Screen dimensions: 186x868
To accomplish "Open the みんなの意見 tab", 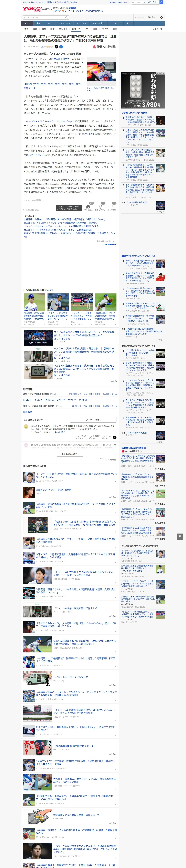I will 98,24.
